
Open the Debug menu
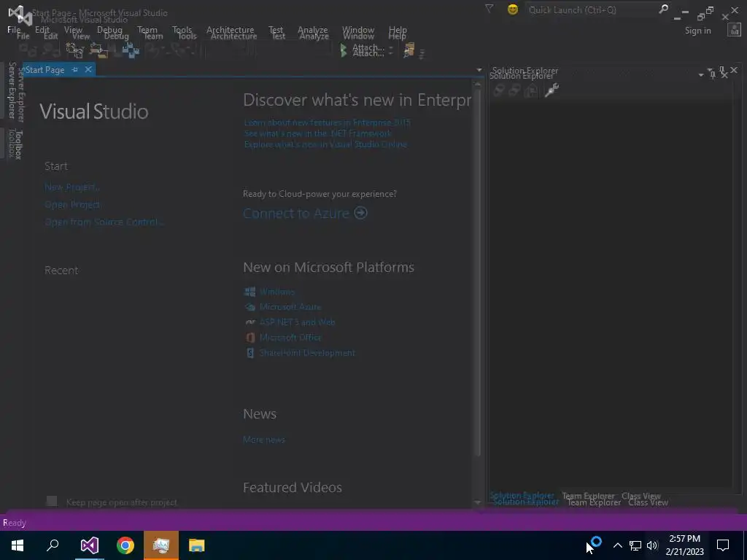[x=109, y=29]
